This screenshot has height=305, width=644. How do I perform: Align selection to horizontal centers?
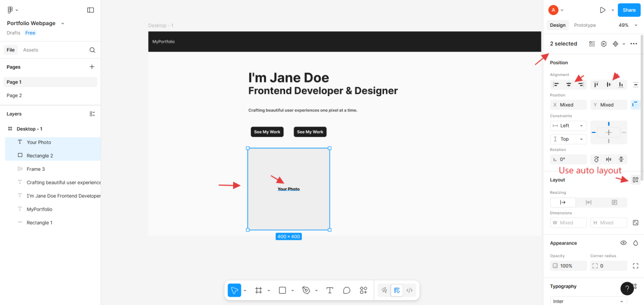point(569,84)
